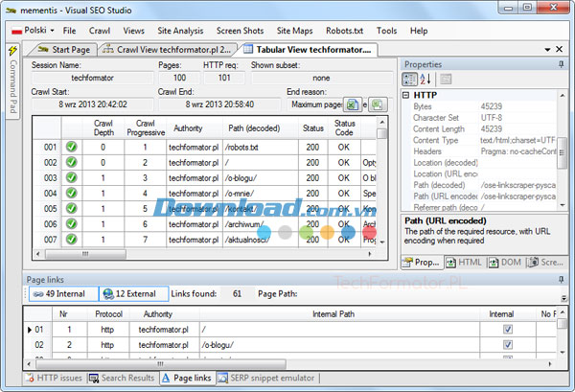The image size is (575, 392).
Task: Switch to the DOM panel tab
Action: [x=505, y=263]
